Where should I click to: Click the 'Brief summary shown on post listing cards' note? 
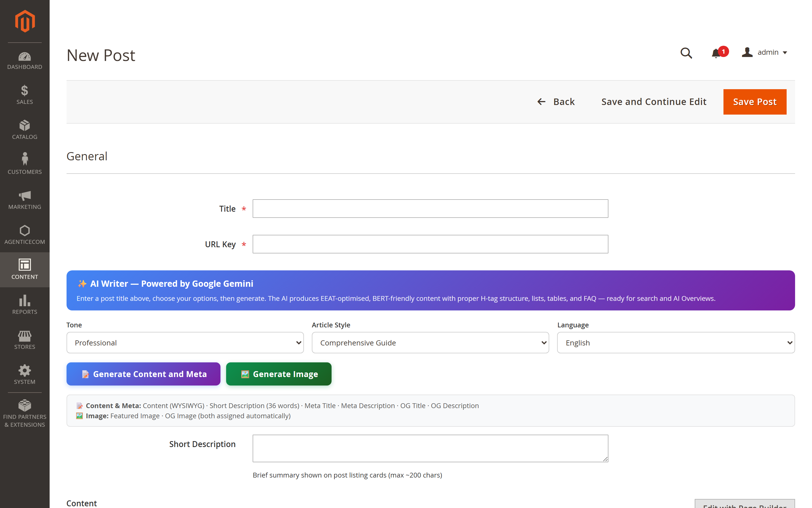coord(347,475)
